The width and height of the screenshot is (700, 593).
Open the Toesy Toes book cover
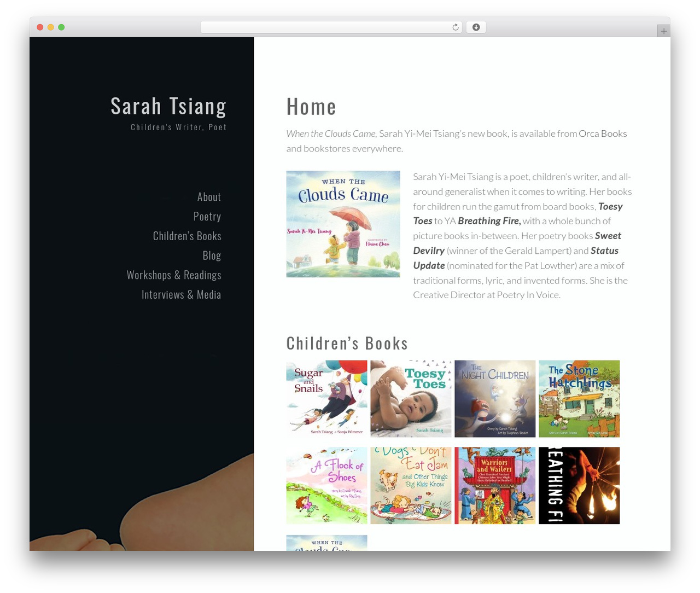point(411,399)
